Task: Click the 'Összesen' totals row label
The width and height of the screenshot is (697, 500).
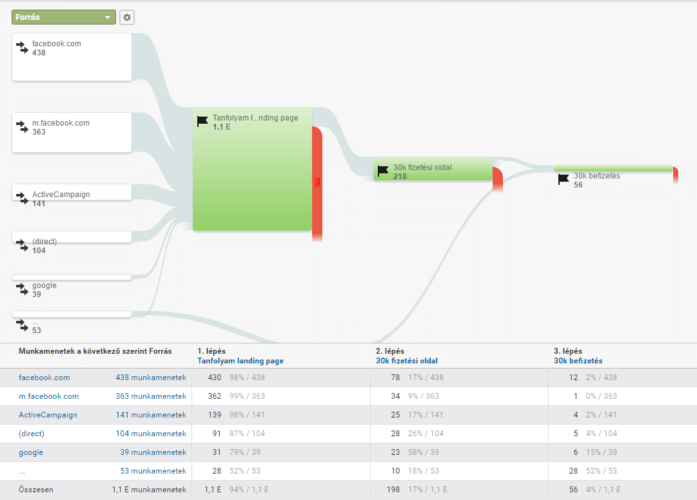Action: 36,489
